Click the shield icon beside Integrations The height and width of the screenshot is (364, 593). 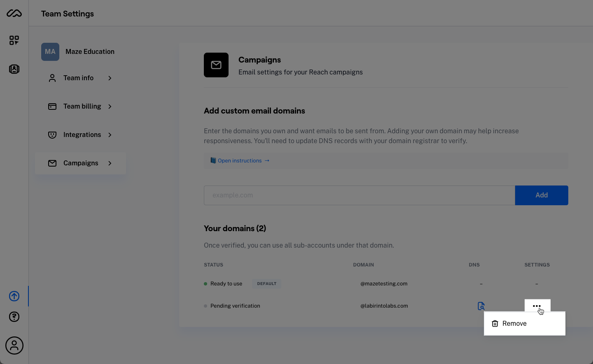[x=52, y=134]
